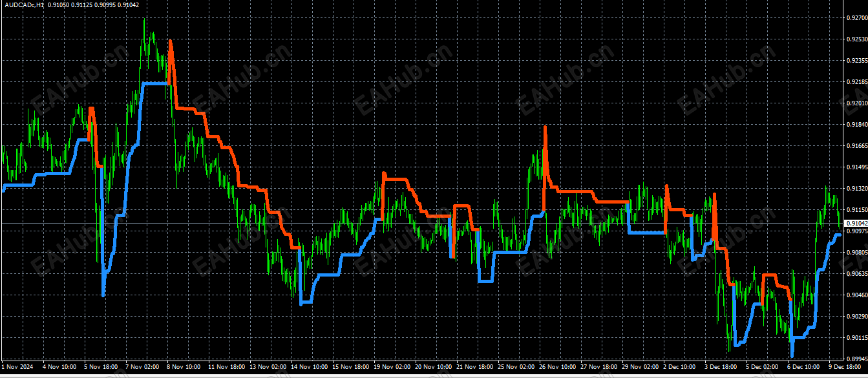868x378 pixels.
Task: Click the 5 Nov 18:00 time label
Action: click(x=101, y=366)
